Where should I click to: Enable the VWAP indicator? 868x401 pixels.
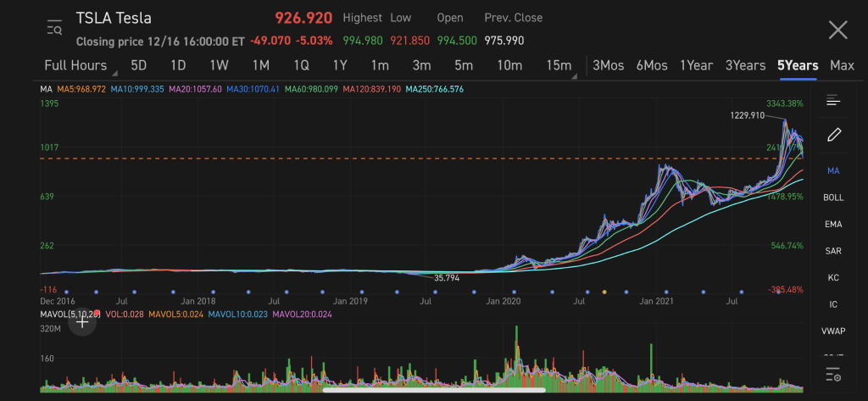click(833, 331)
